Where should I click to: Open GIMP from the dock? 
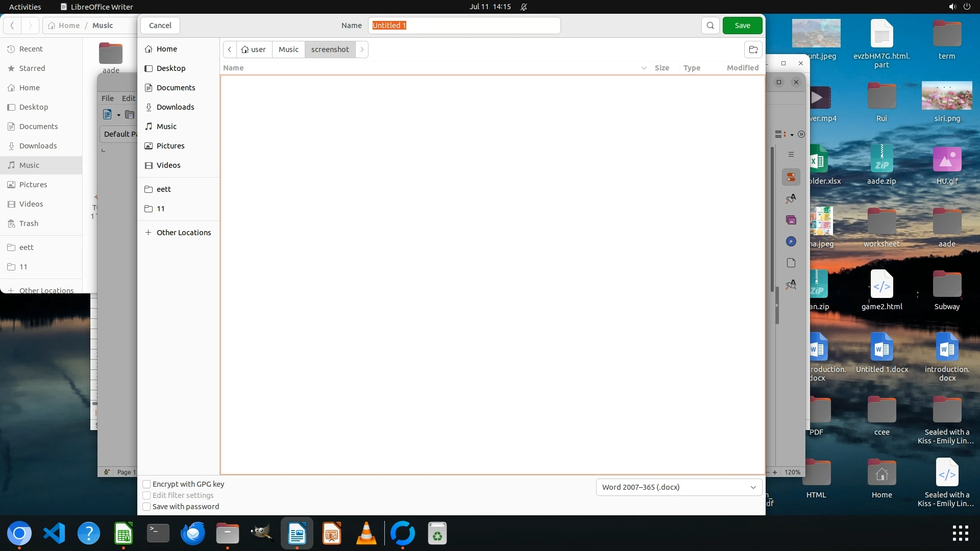261,534
